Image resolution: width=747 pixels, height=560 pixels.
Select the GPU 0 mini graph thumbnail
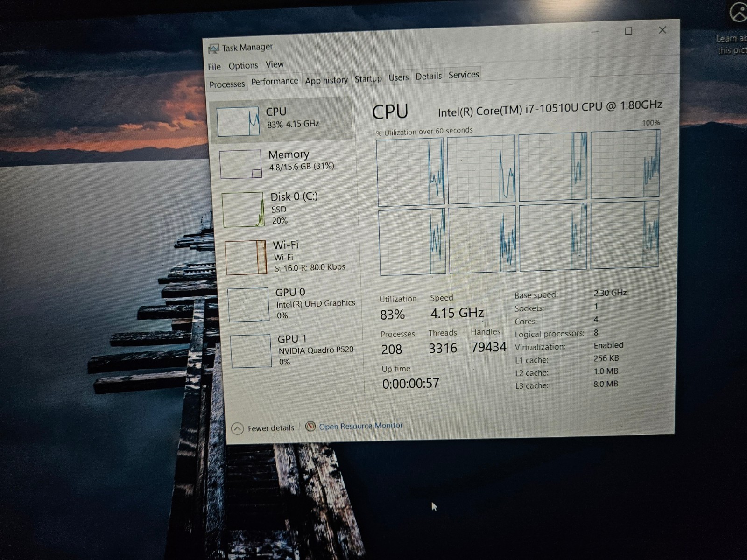[x=248, y=305]
